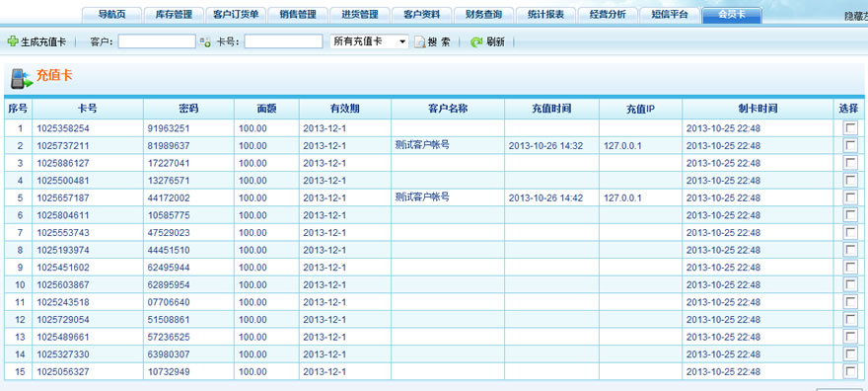Click the 刷新 button label
Viewport: 868px width, 391px height.
(495, 42)
